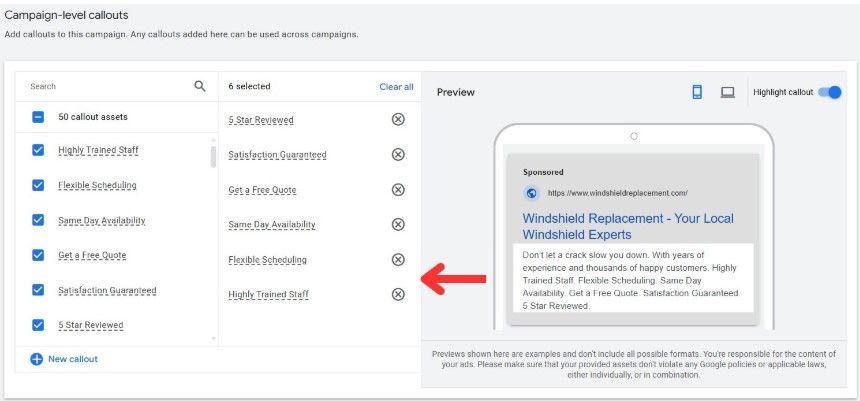
Task: Uncheck the Highly Trained Staff checkbox
Action: [x=38, y=150]
